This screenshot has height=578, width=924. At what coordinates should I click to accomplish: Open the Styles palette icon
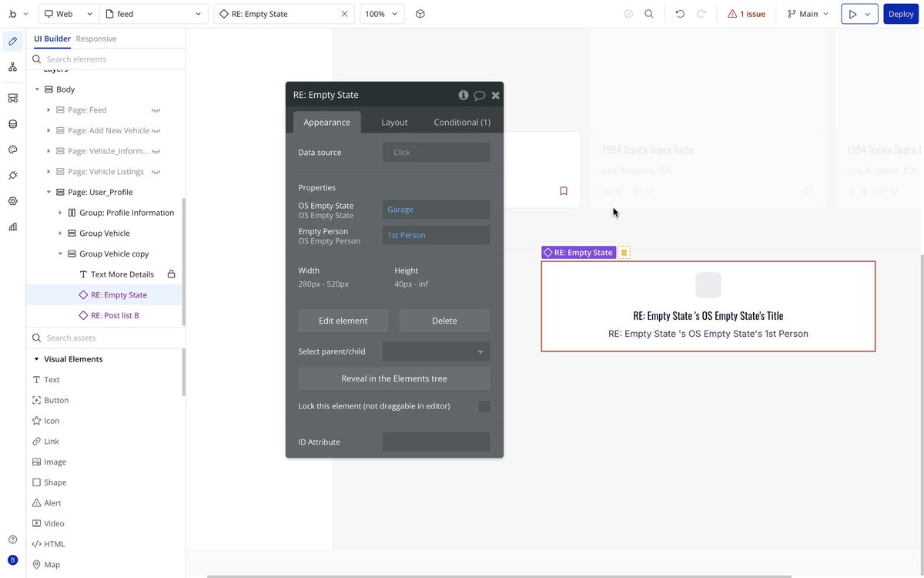[x=13, y=150]
